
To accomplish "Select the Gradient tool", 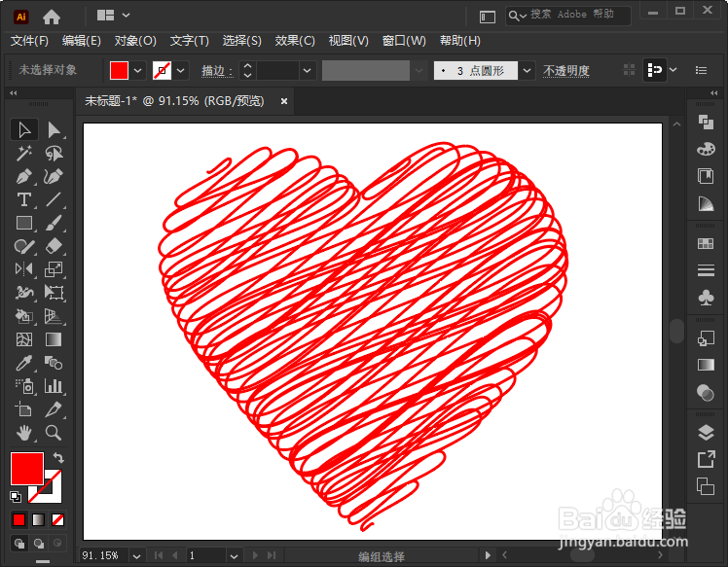I will (54, 339).
